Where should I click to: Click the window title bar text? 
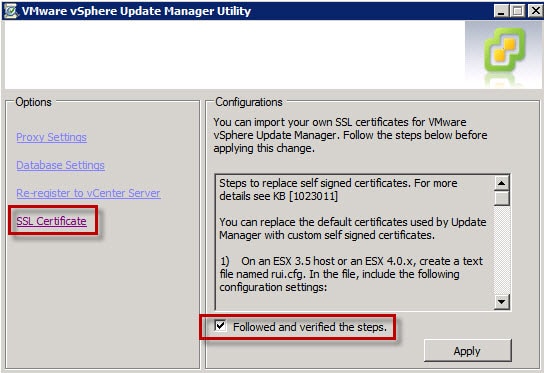[x=136, y=11]
